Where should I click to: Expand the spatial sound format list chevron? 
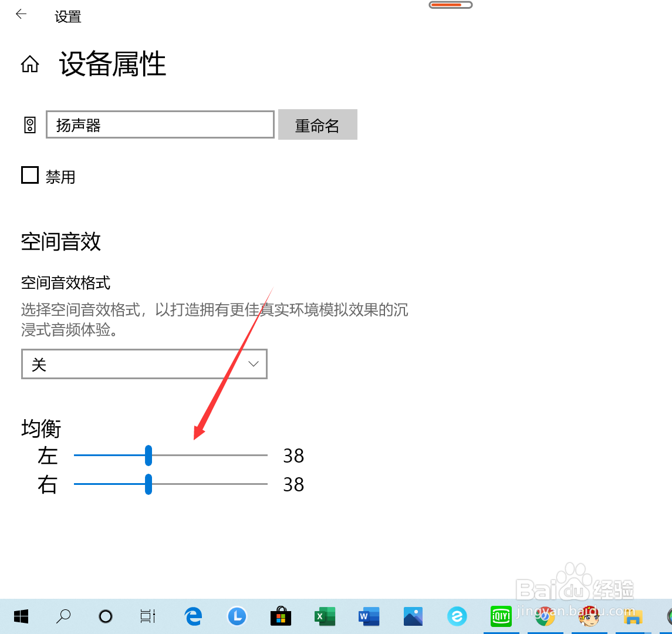254,364
